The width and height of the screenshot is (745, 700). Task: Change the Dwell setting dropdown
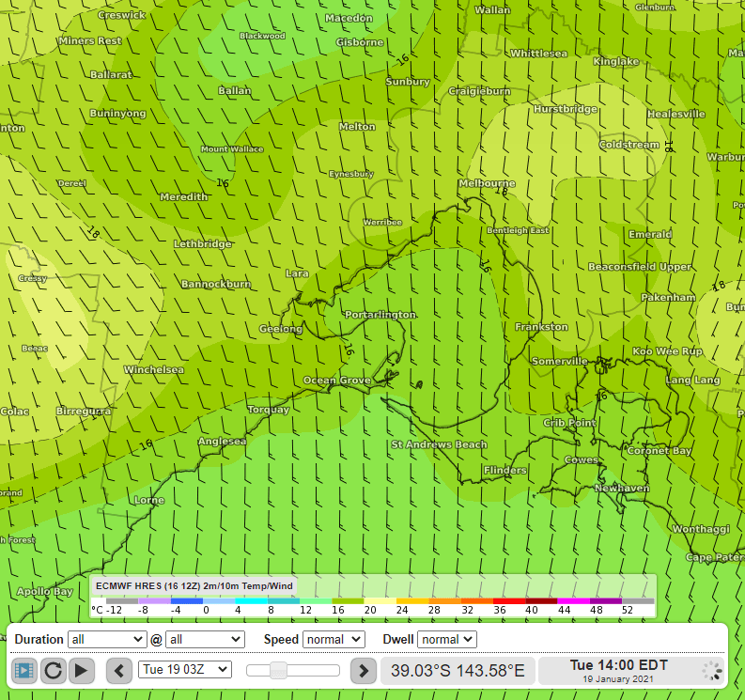click(447, 639)
